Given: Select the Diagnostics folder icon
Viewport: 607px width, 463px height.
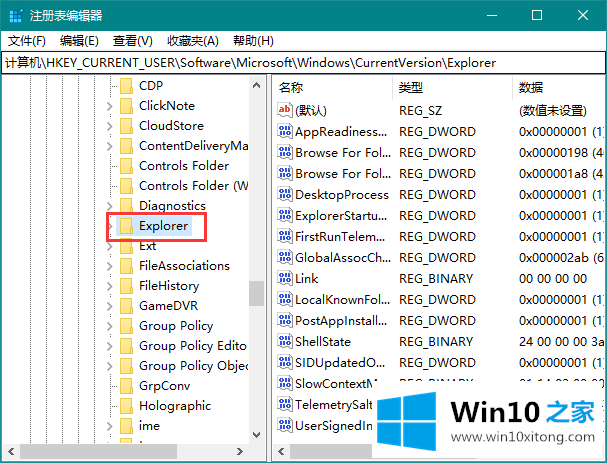Looking at the screenshot, I should [x=126, y=206].
